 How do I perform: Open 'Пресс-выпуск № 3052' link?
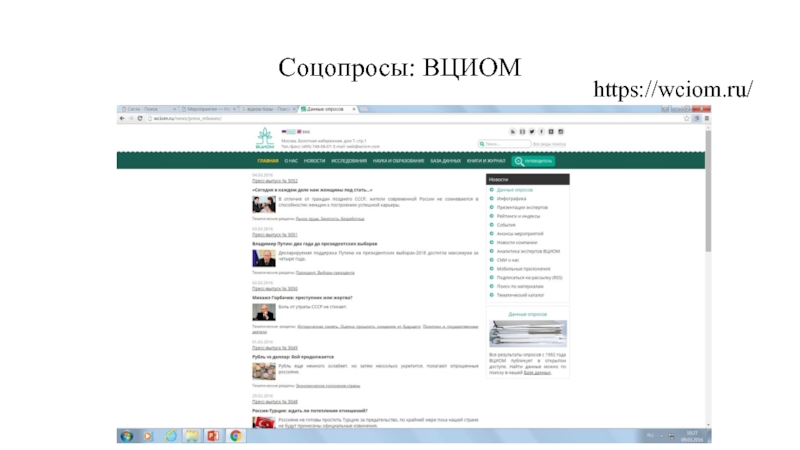[x=274, y=181]
